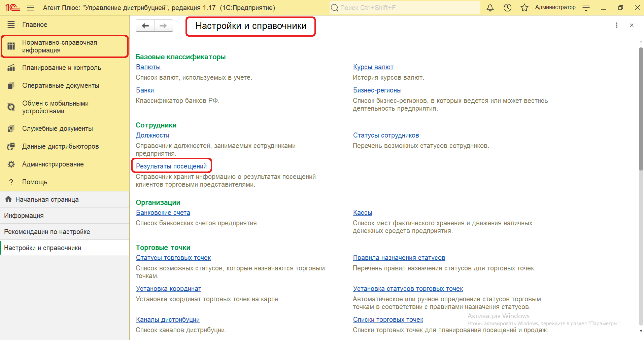Open favorites star icon

(524, 7)
